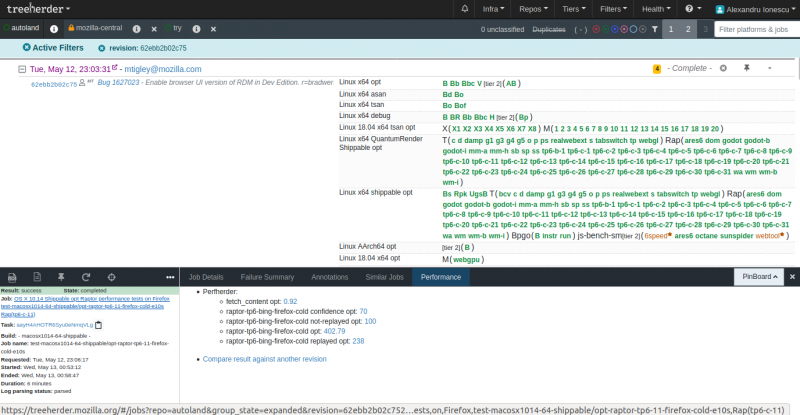The image size is (800, 415).
Task: Close the job details panel
Action: [792, 277]
